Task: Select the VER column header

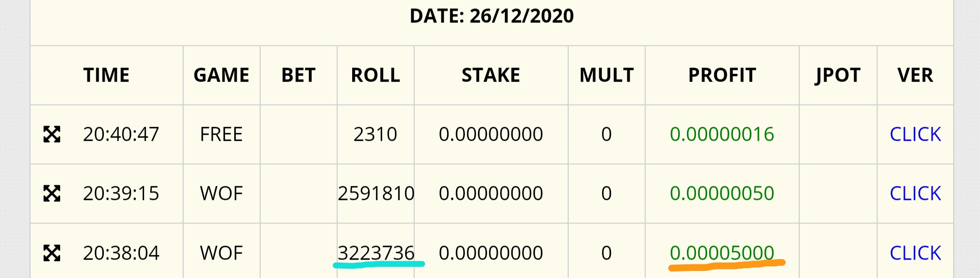Action: (915, 75)
